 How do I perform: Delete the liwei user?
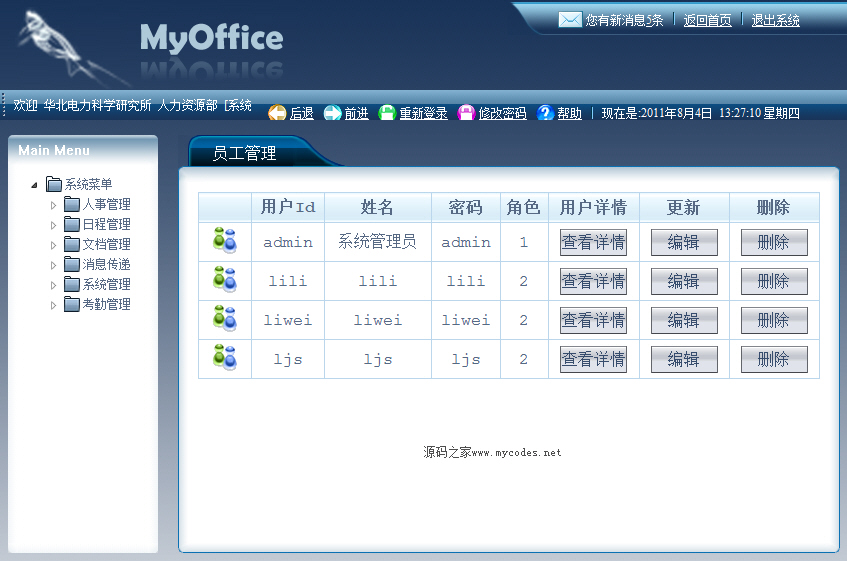tap(774, 320)
